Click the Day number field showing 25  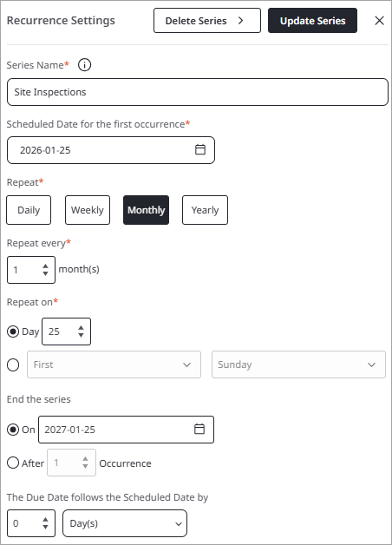[66, 332]
